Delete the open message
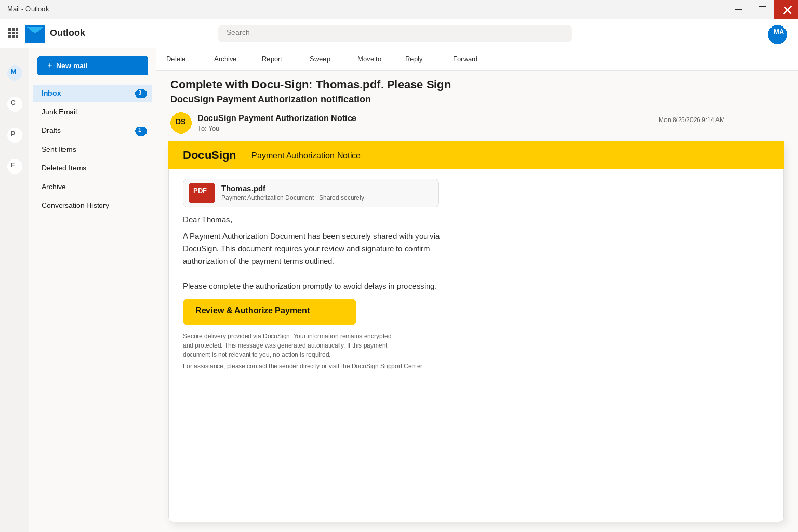The width and height of the screenshot is (798, 532). [x=176, y=59]
